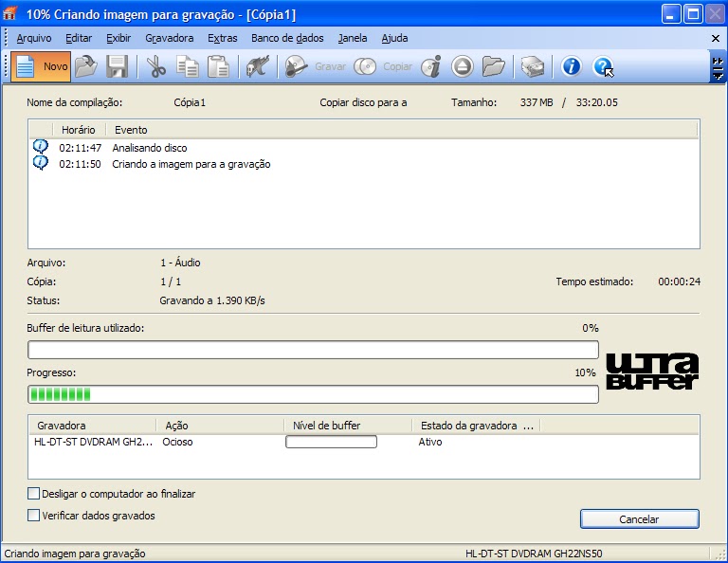Click the Ativo recorder state cell
Screen dimensions: 728x563
click(x=430, y=442)
